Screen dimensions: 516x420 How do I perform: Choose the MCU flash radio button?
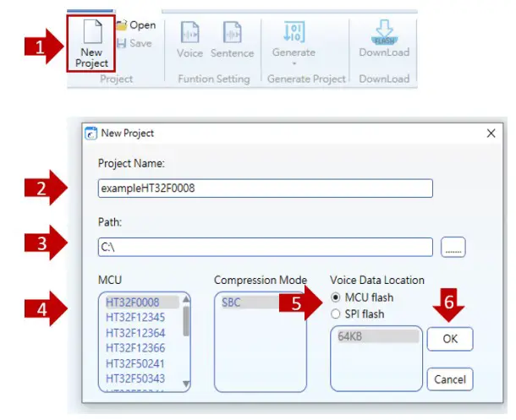pos(335,297)
